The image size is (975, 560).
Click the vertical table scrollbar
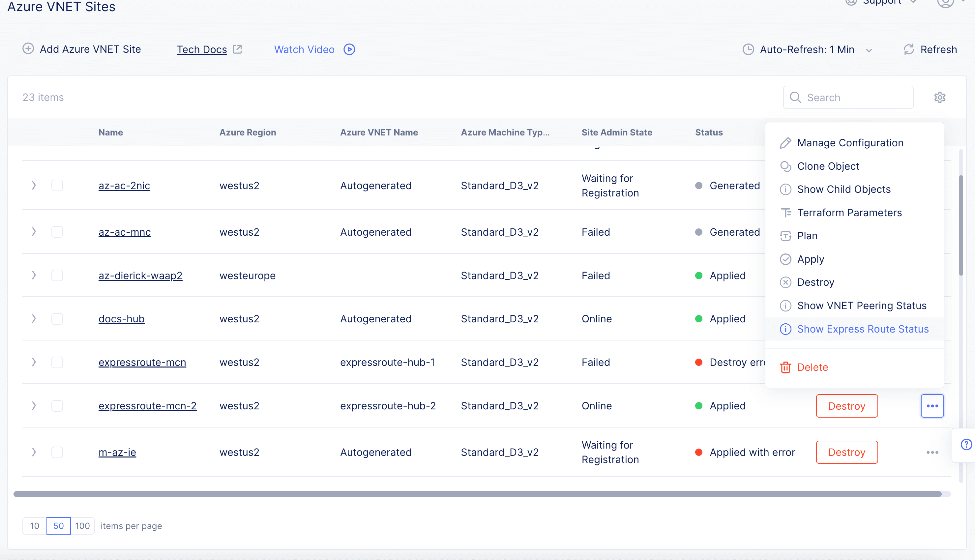961,226
